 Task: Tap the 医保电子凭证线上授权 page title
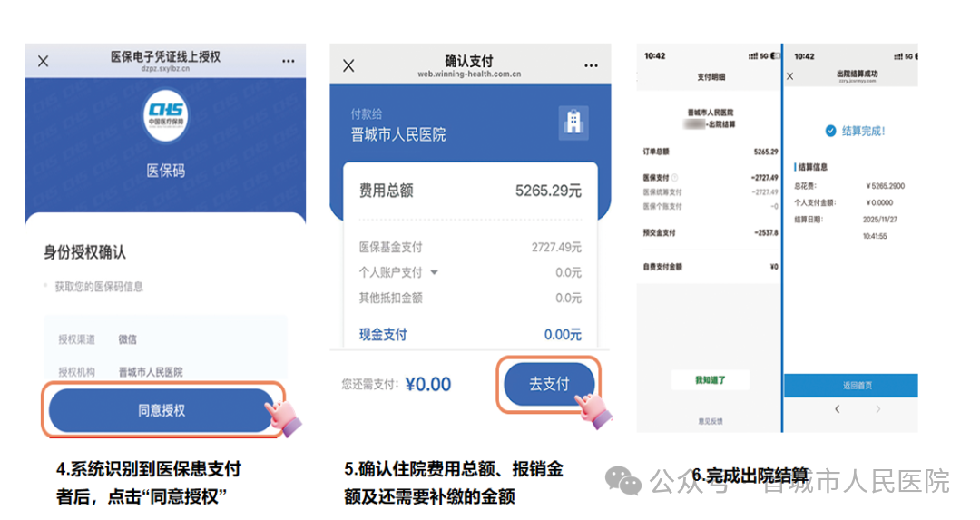[x=166, y=57]
